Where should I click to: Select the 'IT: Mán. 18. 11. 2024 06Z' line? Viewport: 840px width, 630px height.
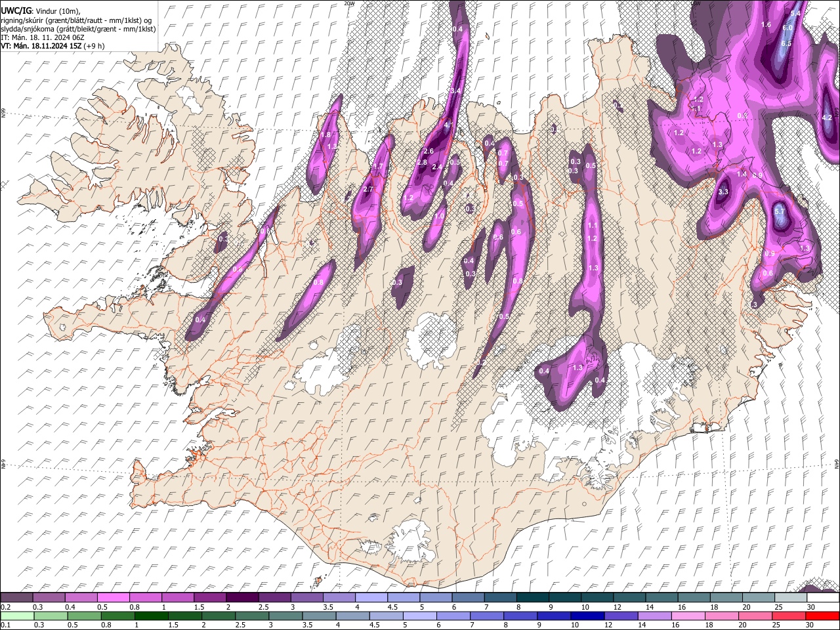coord(42,37)
